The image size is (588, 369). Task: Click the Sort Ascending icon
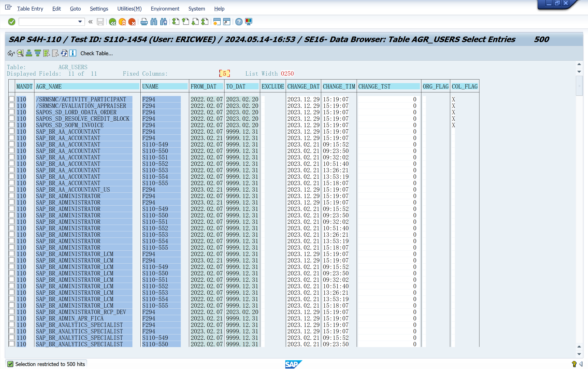pyautogui.click(x=29, y=53)
